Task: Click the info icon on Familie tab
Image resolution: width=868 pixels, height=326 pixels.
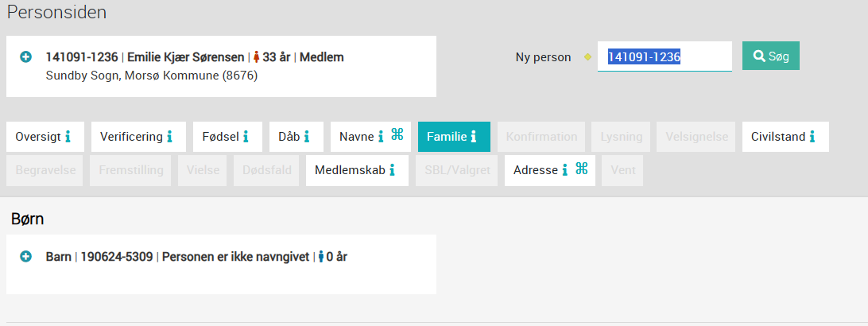Action: point(473,137)
